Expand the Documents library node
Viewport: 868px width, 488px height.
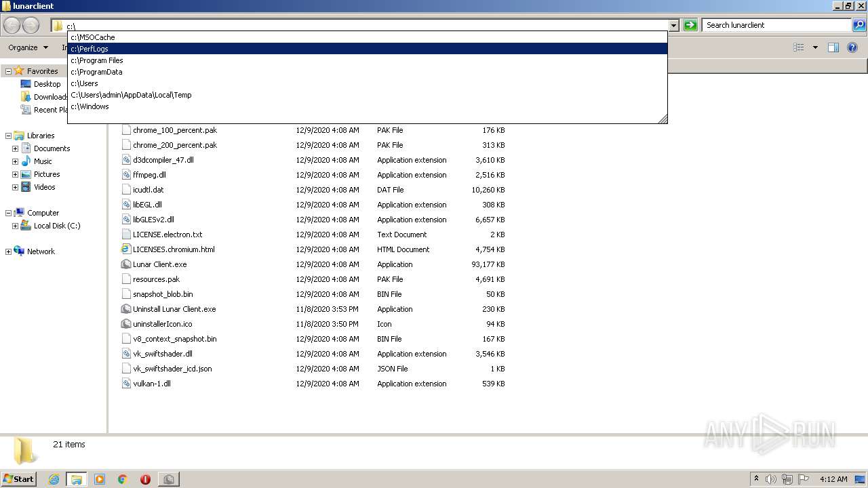point(15,148)
